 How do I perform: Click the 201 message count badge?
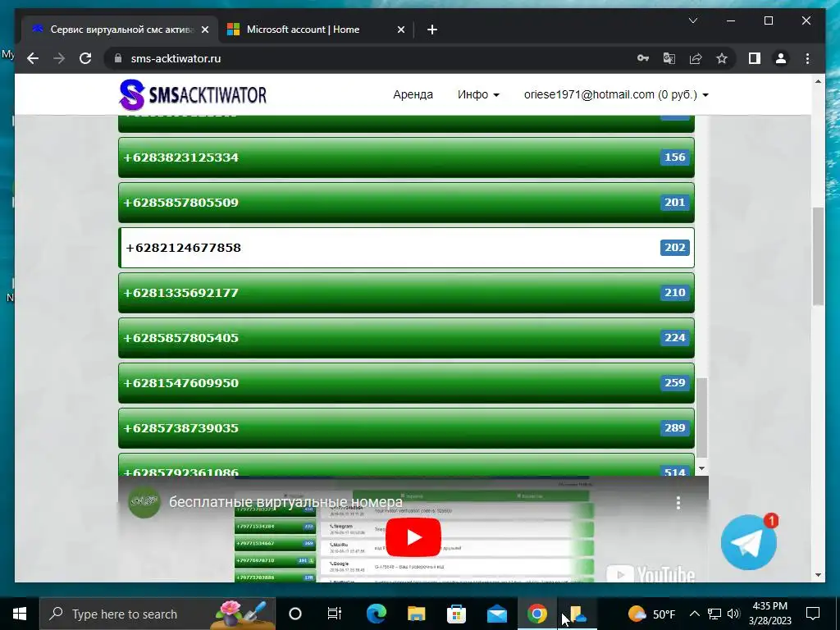[675, 203]
